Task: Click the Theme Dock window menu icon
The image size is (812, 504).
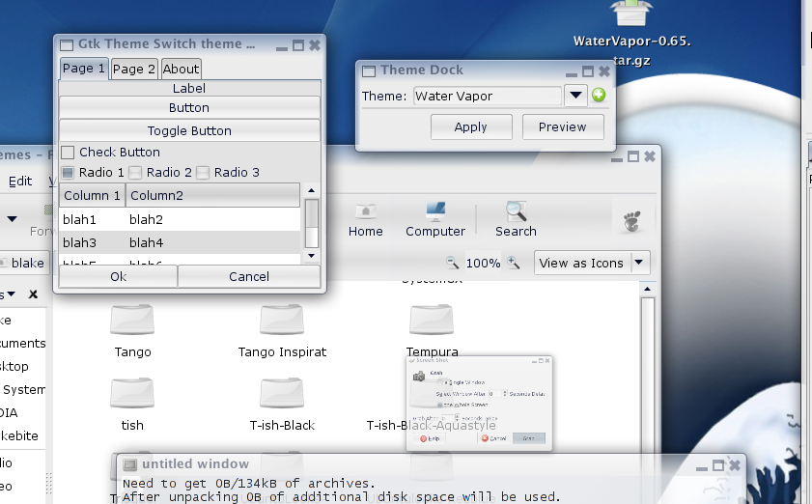Action: click(369, 70)
